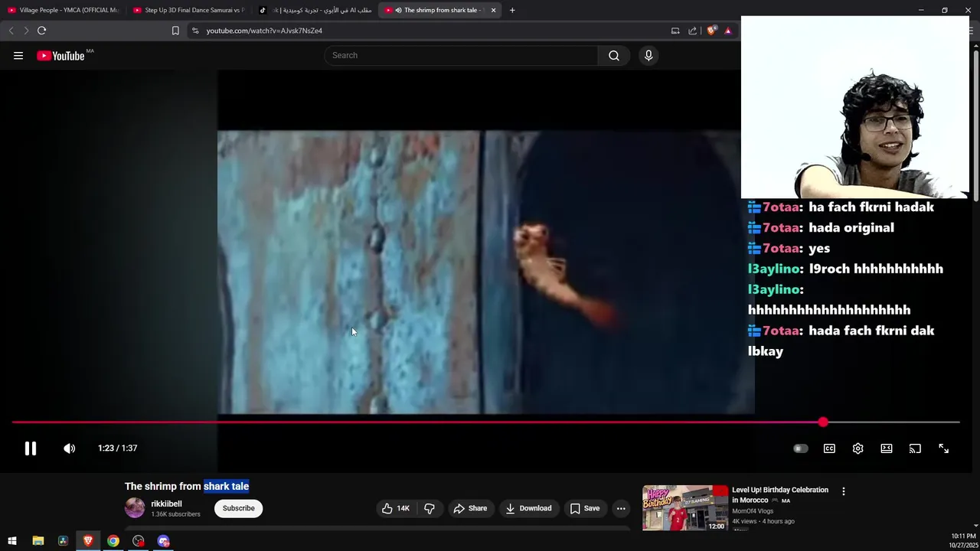This screenshot has height=551, width=980.
Task: Switch to the TikTok Arabic tab
Action: click(315, 10)
